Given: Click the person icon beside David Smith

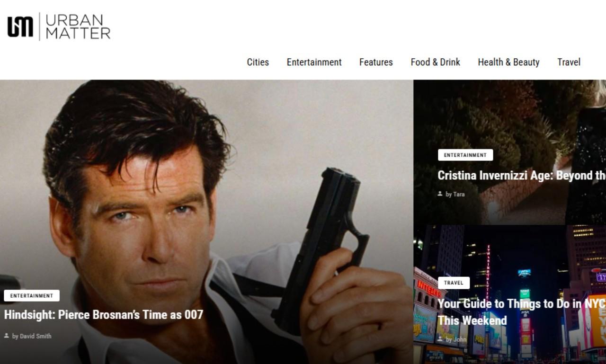Looking at the screenshot, I should (7, 336).
